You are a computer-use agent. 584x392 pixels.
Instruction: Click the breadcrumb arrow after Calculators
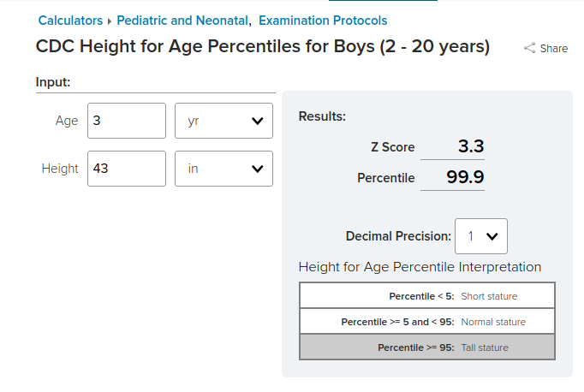point(110,21)
